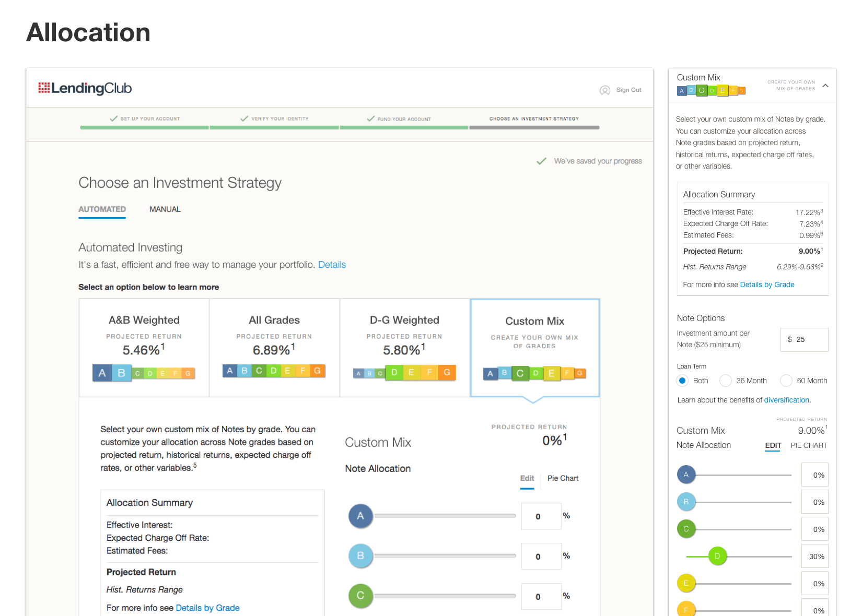Click grade B circle in main allocation
The width and height of the screenshot is (862, 616).
coord(360,556)
